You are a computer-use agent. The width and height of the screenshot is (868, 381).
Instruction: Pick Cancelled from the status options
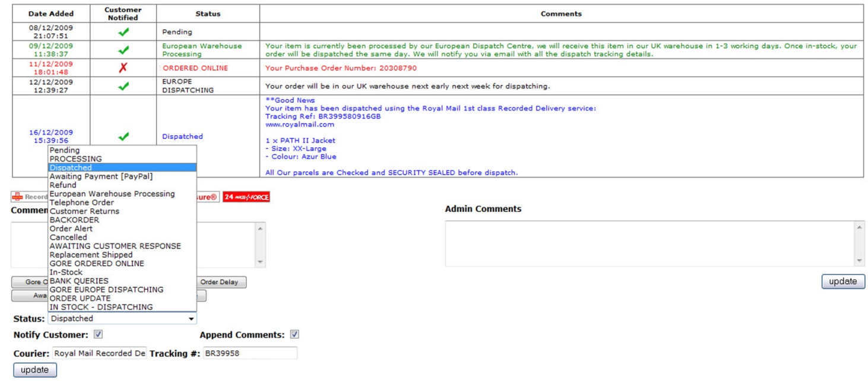(68, 237)
